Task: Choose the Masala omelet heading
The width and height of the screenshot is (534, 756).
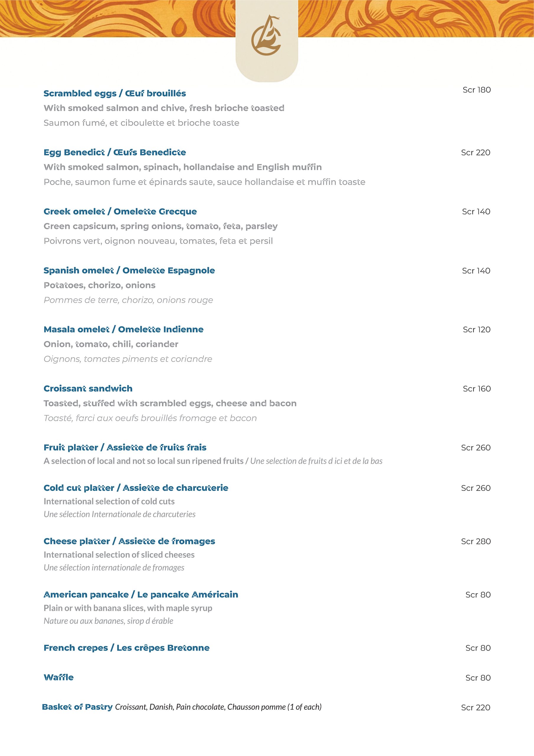Action: point(123,329)
